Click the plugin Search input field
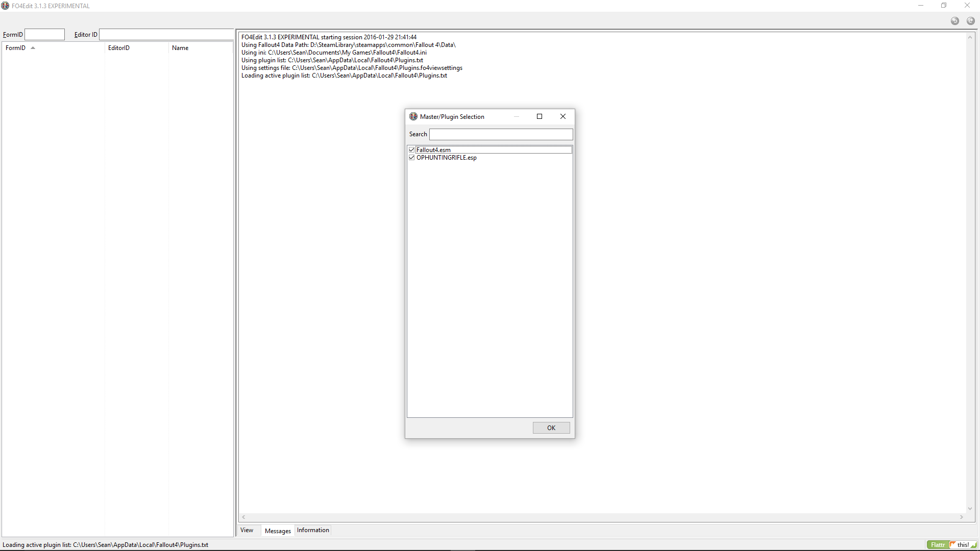The height and width of the screenshot is (551, 980). [x=501, y=134]
